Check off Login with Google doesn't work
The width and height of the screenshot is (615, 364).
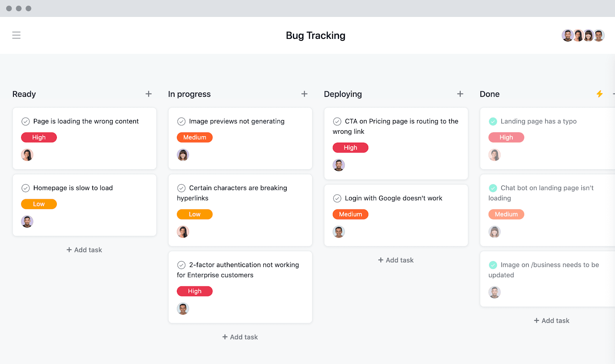[x=337, y=198]
